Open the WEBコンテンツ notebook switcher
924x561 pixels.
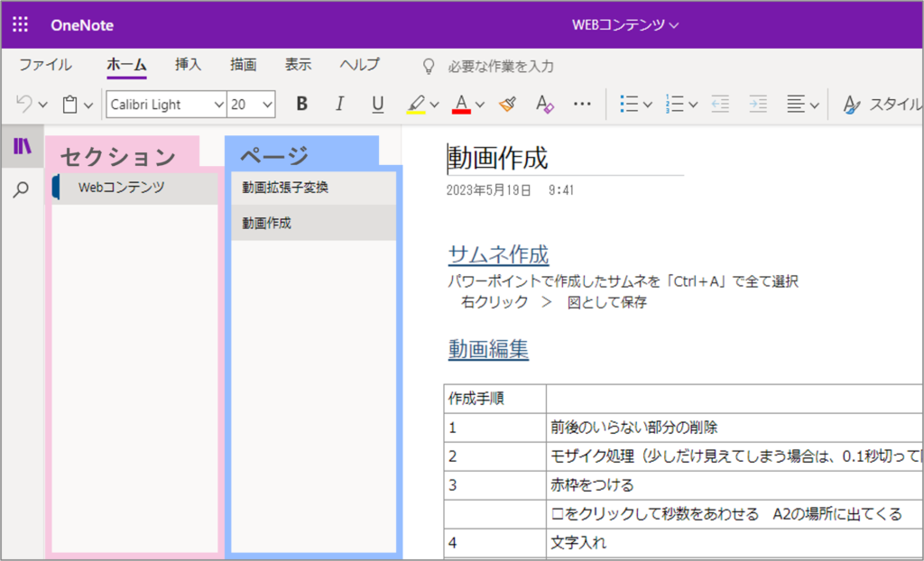click(624, 25)
